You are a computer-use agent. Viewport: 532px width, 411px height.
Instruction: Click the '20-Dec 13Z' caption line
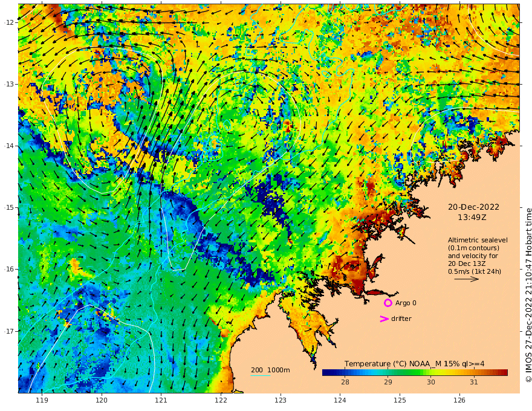[467, 264]
